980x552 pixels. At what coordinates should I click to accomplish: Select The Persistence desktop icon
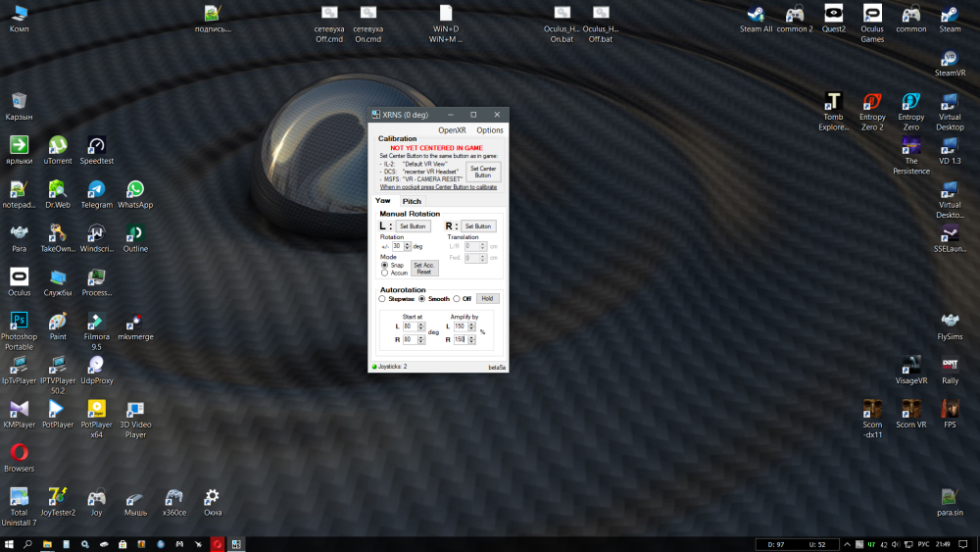(x=911, y=155)
